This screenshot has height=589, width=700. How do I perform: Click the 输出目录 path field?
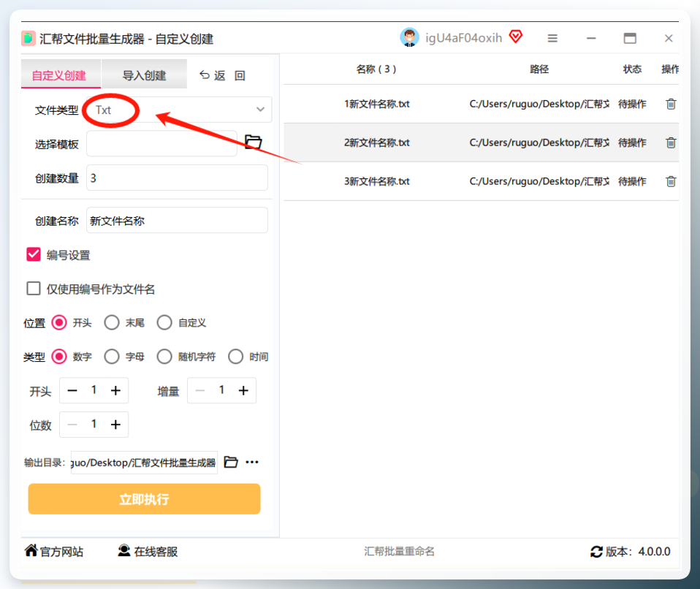[x=144, y=463]
